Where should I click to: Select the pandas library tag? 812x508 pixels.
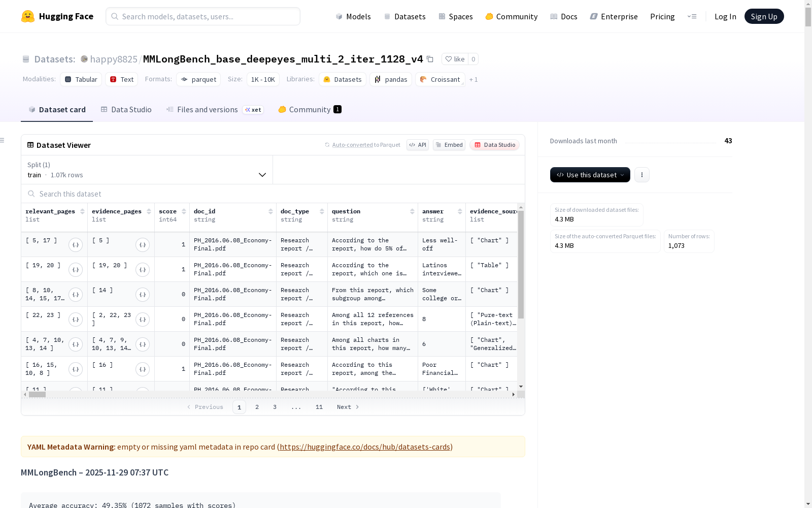[x=391, y=79]
